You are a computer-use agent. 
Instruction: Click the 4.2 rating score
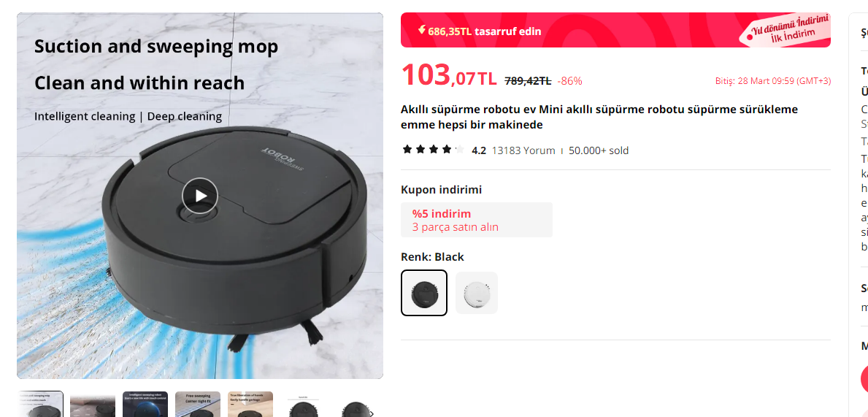point(478,150)
